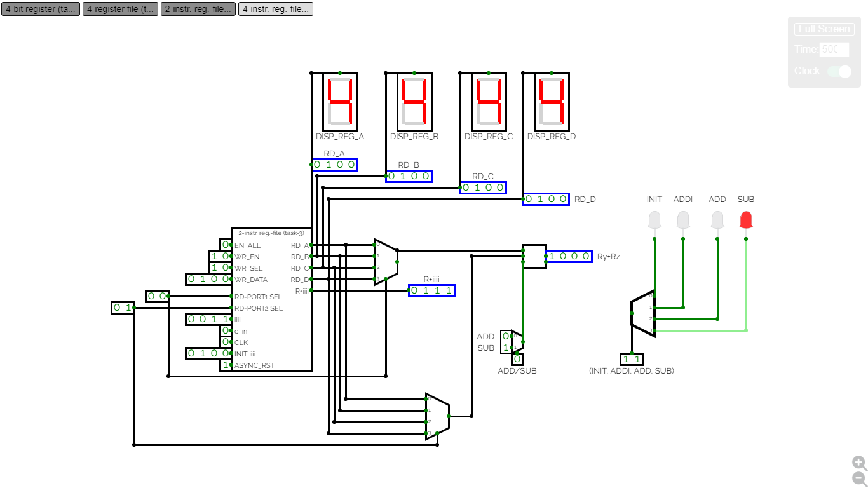
Task: Select the 4-instr. reg.-file tab
Action: tap(276, 9)
